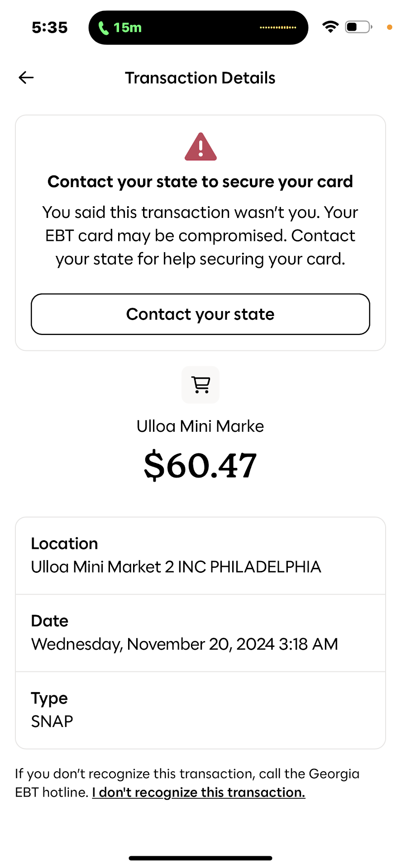Select the Date row showing November 20
401x868 pixels.
200,633
